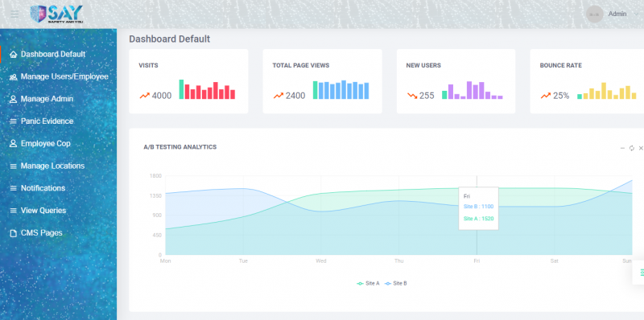Expand the Admin dropdown chevron
Image resolution: width=644 pixels, height=320 pixels.
coord(637,14)
